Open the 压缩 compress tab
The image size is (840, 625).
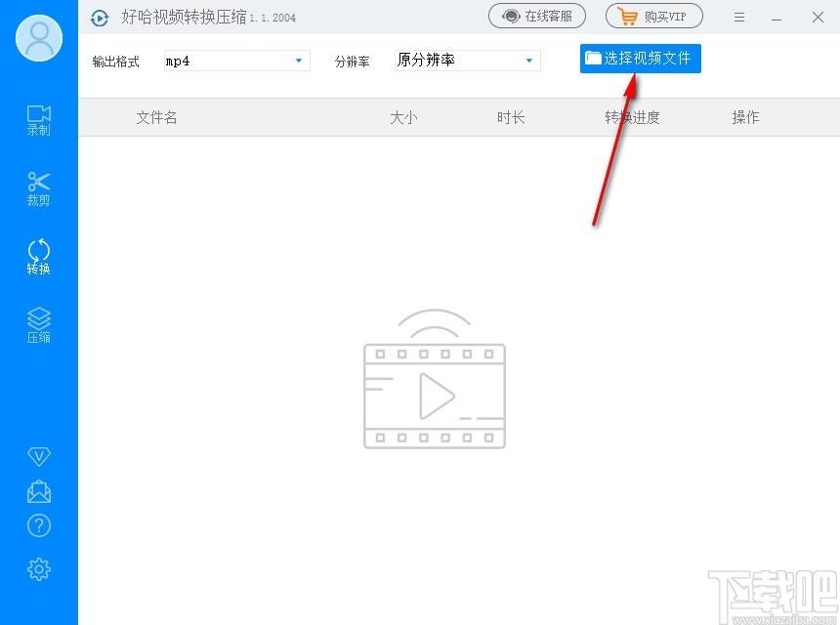click(39, 325)
